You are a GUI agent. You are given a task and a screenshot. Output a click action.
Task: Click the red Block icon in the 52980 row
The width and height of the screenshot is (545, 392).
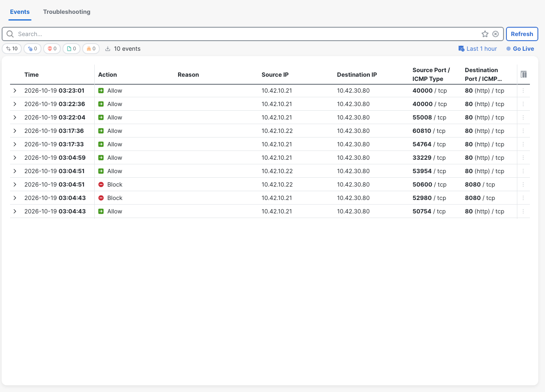click(101, 198)
